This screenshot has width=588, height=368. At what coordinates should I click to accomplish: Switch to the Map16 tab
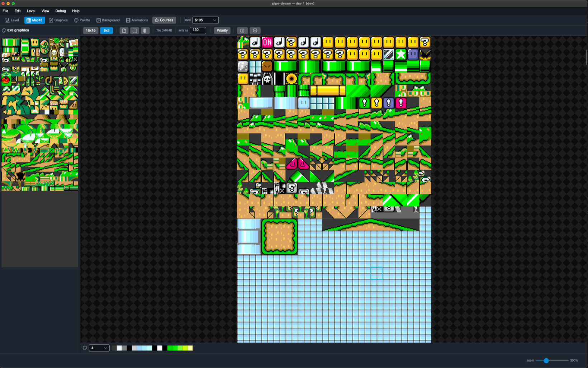coord(34,20)
